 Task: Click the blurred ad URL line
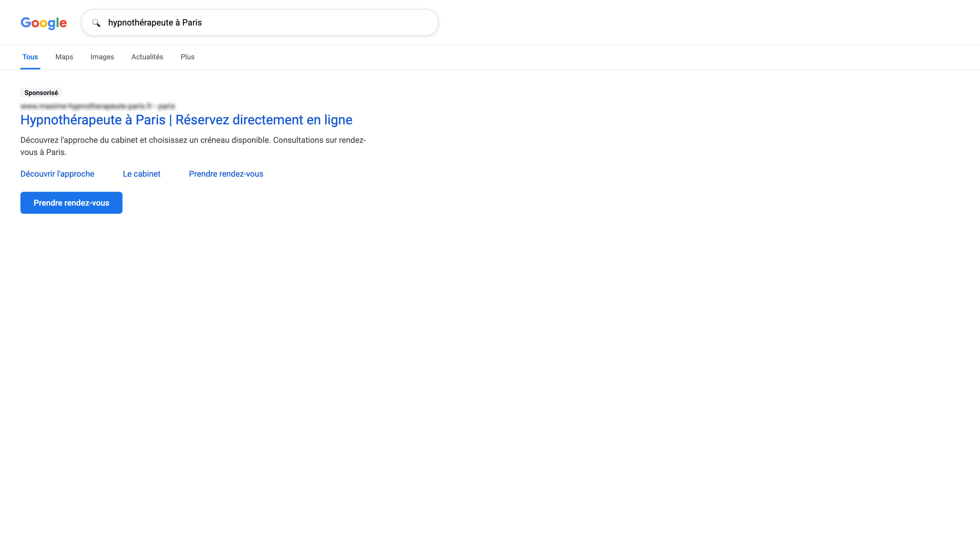click(98, 106)
